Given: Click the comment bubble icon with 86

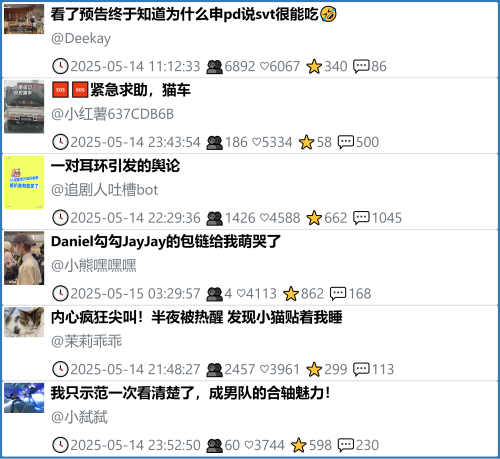Looking at the screenshot, I should tap(361, 66).
